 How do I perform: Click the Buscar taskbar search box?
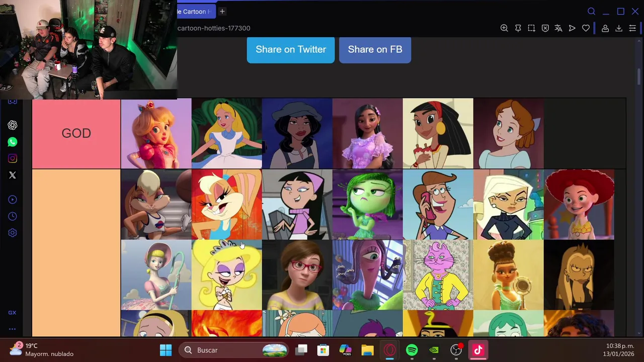[235, 350]
